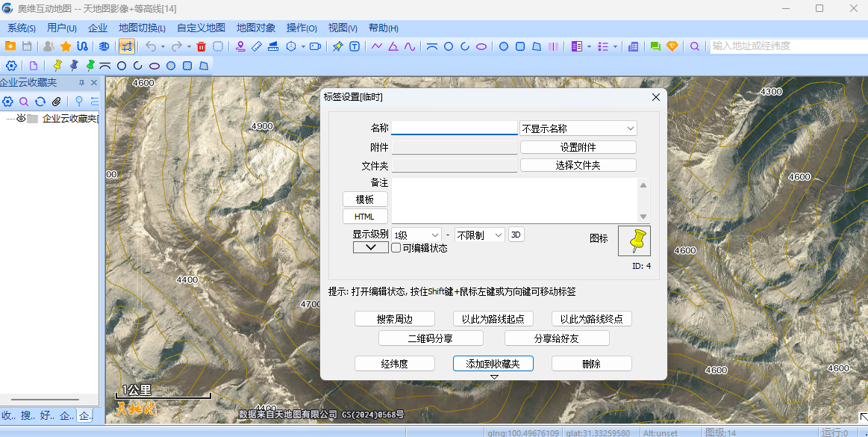Select the circle drawing tool on second toolbar
The height and width of the screenshot is (437, 868).
pyautogui.click(x=121, y=65)
